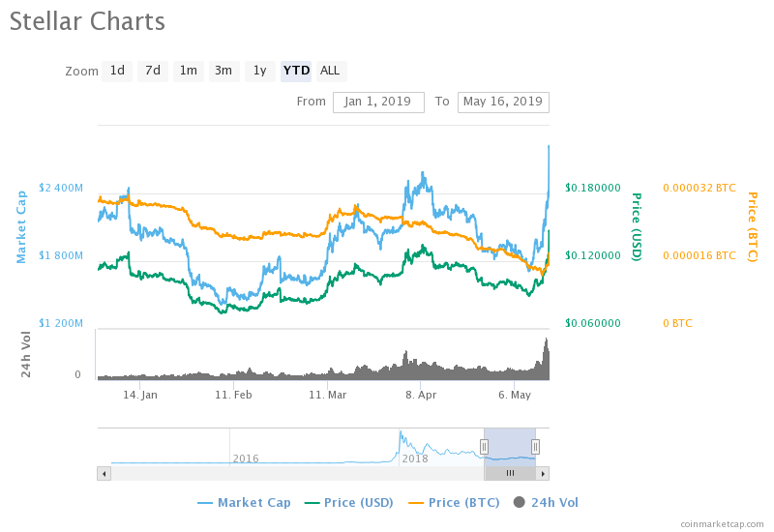774x532 pixels.
Task: Click the 8. Apr x-axis label
Action: coord(421,396)
